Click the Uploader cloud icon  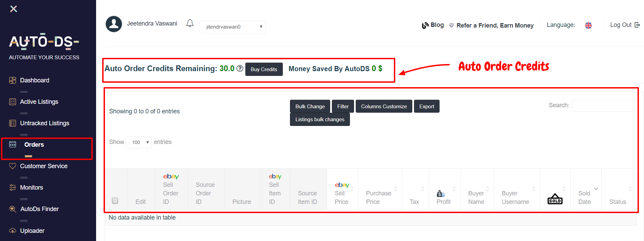coord(13,231)
